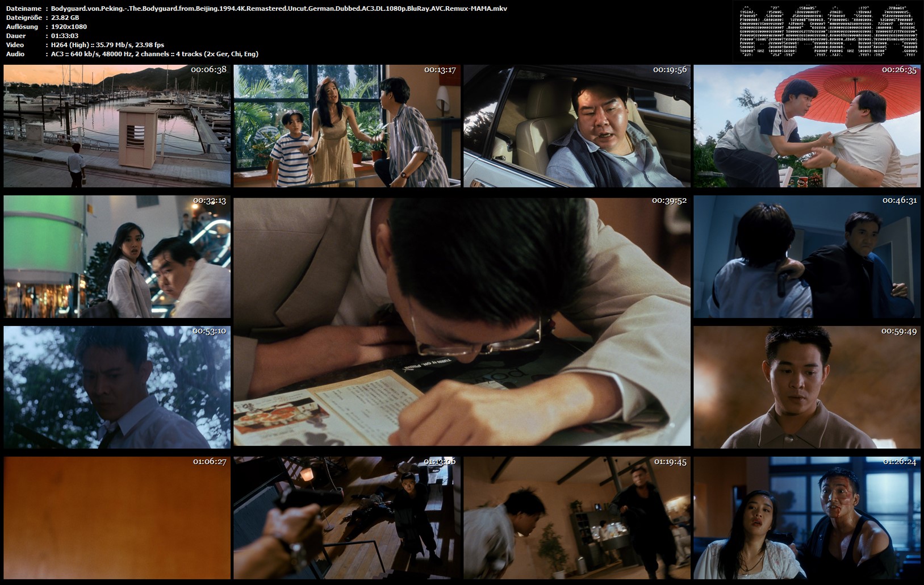Open the thumbnail timestamped 01:26:24
The height and width of the screenshot is (585, 924).
[807, 518]
